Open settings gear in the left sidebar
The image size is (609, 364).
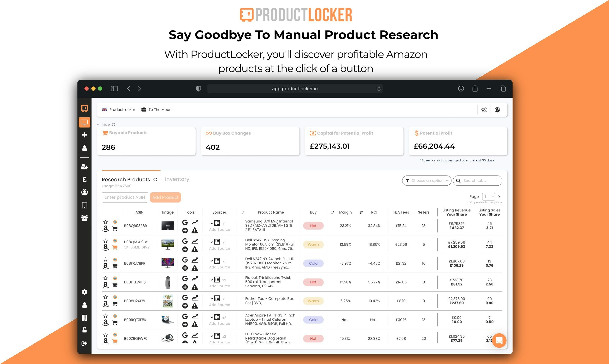84,292
